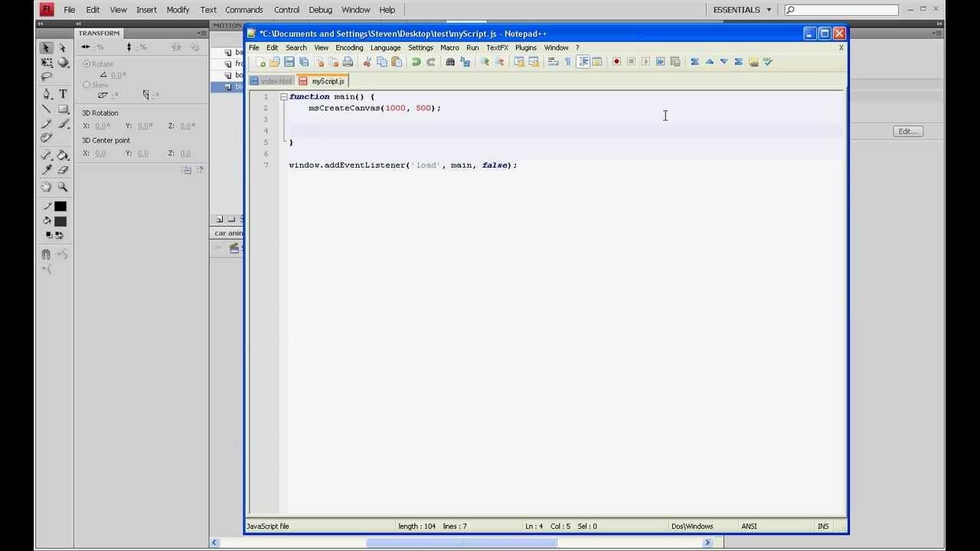Open Notepad++ Encoding menu
The width and height of the screenshot is (980, 551).
[349, 47]
